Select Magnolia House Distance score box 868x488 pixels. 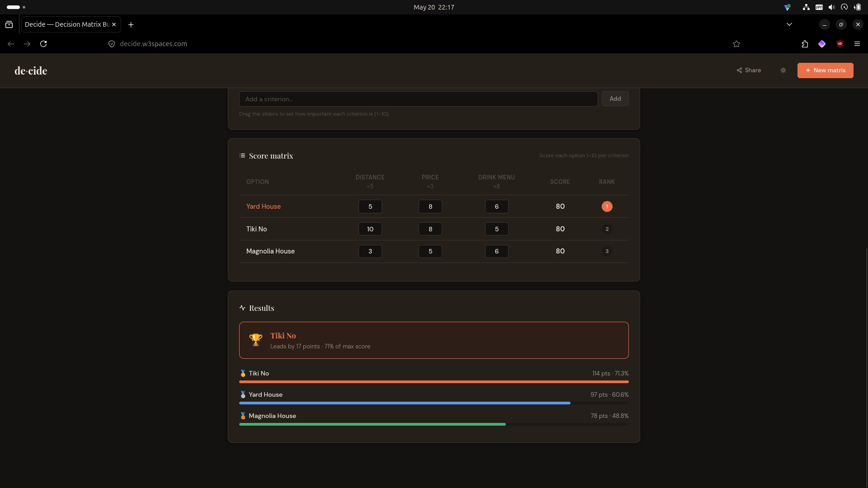tap(370, 251)
